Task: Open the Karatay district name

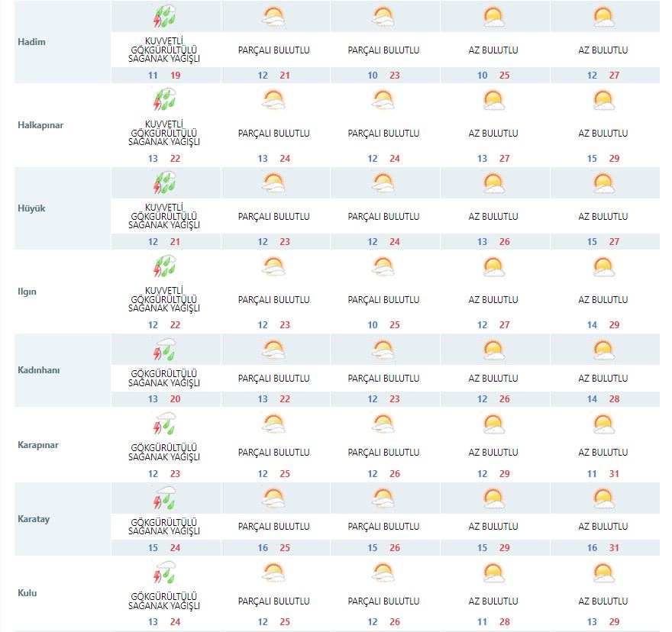Action: tap(33, 519)
